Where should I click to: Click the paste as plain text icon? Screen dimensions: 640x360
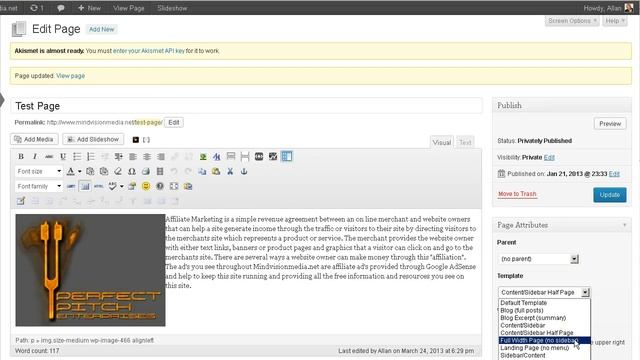click(90, 171)
